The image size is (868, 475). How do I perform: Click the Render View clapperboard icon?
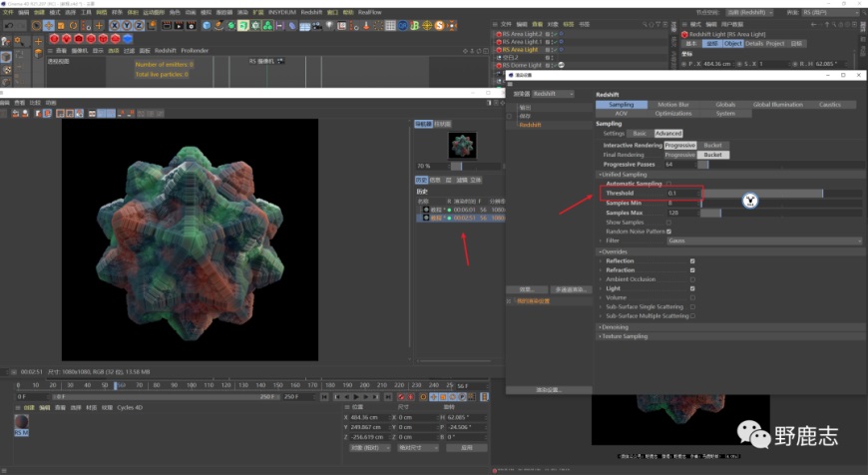pos(167,26)
